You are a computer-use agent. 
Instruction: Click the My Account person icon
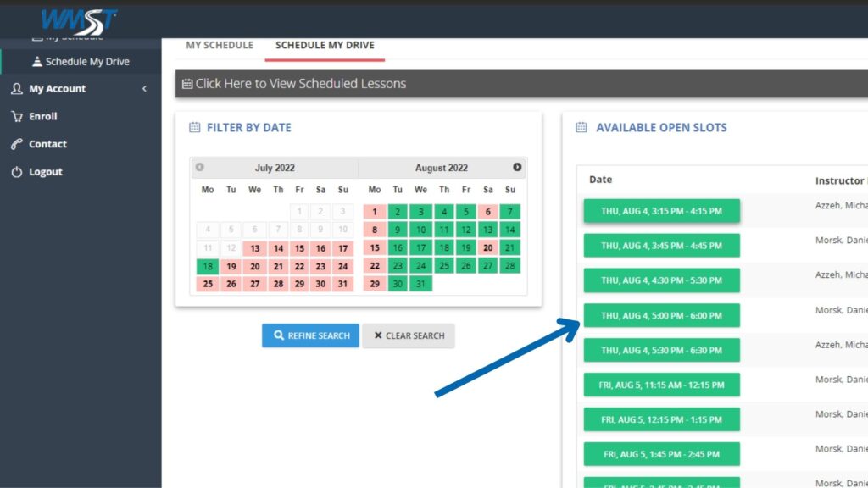(x=17, y=89)
